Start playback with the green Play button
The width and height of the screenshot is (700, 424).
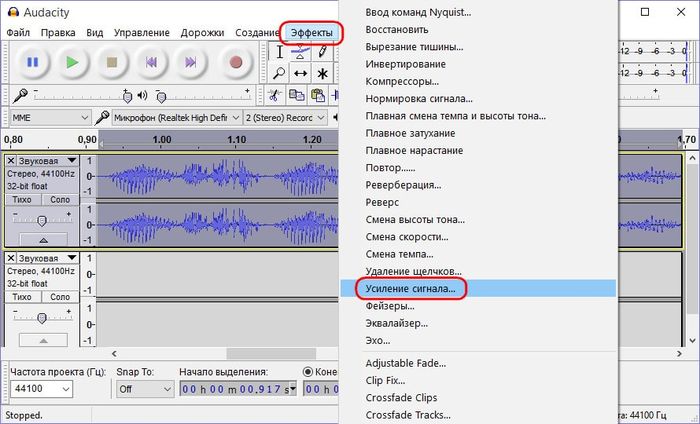coord(72,62)
